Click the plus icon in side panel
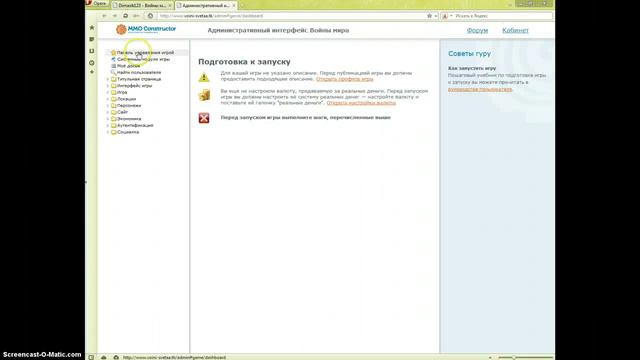Screen dimensions: 640x360 (x=92, y=72)
